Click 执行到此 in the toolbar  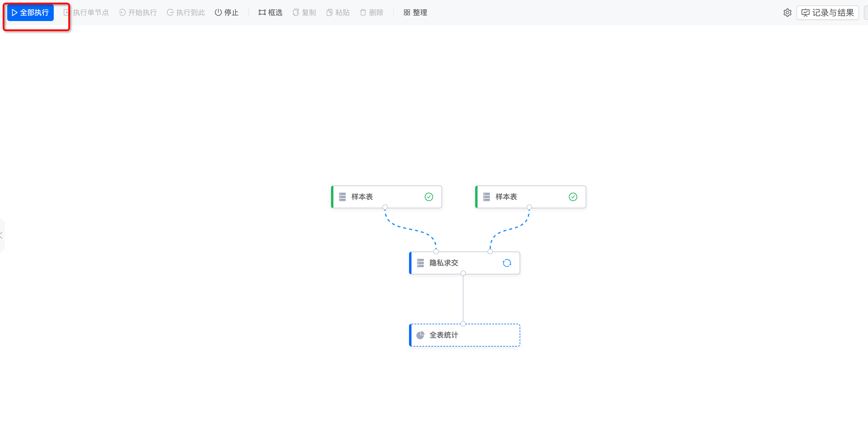[186, 13]
